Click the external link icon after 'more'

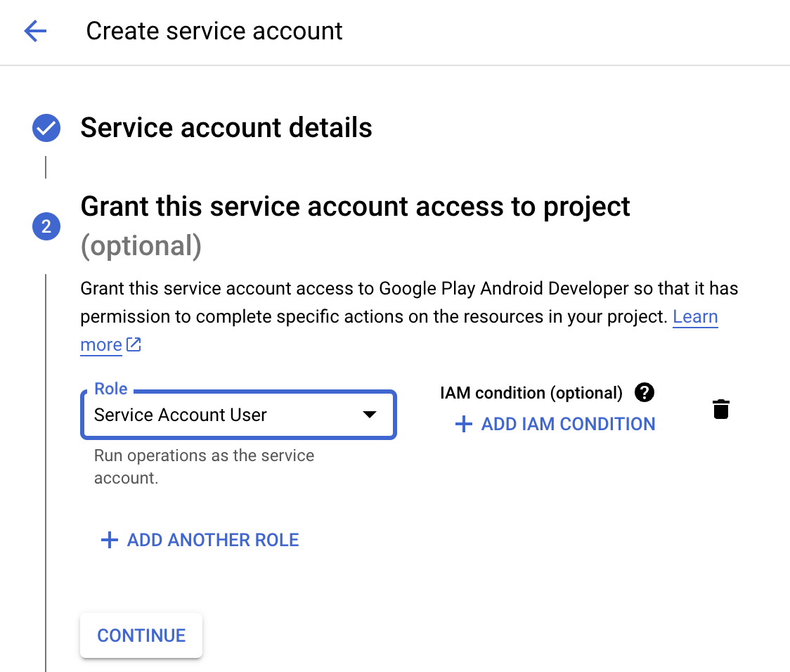click(x=134, y=344)
